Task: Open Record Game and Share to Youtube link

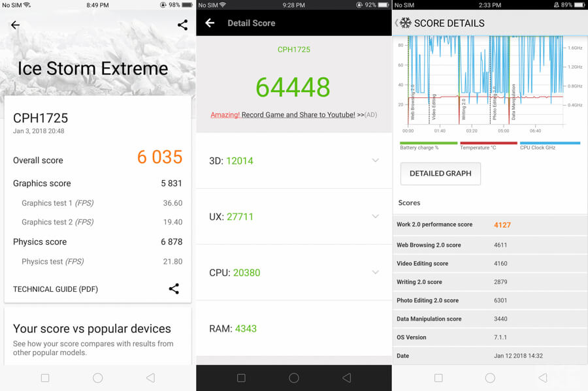Action: click(298, 115)
